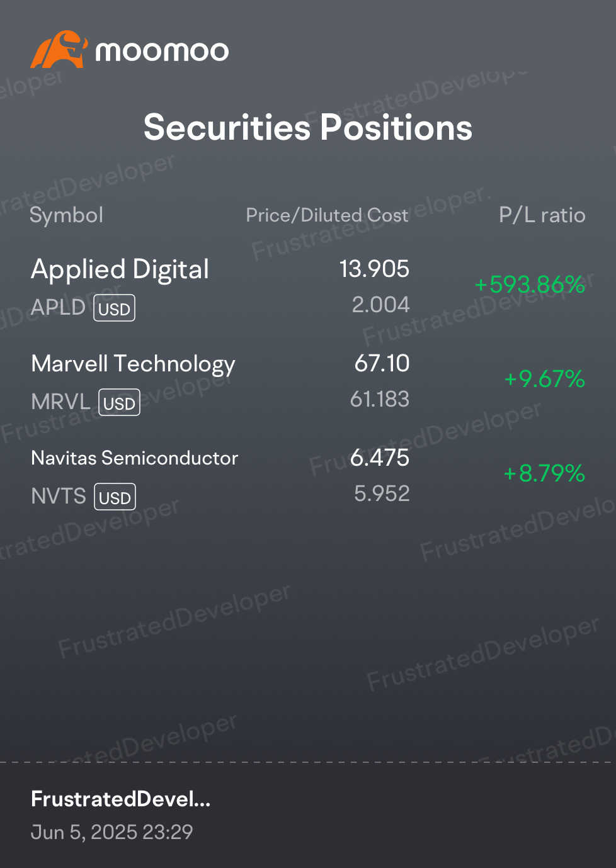Viewport: 616px width, 868px height.
Task: Select the P/L ratio column header
Action: pyautogui.click(x=542, y=215)
